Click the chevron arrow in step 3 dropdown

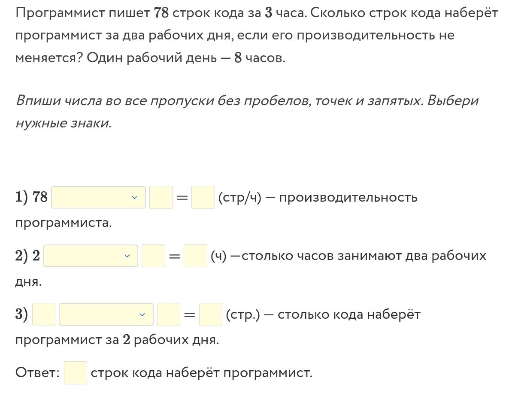click(x=142, y=314)
